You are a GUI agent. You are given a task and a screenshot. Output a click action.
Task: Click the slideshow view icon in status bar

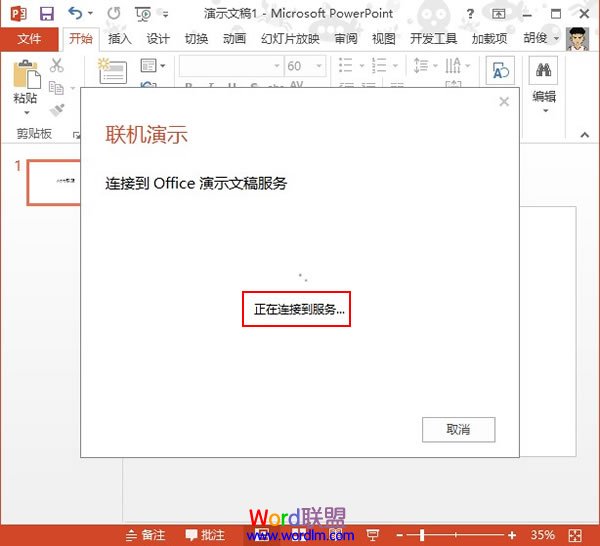(x=372, y=535)
